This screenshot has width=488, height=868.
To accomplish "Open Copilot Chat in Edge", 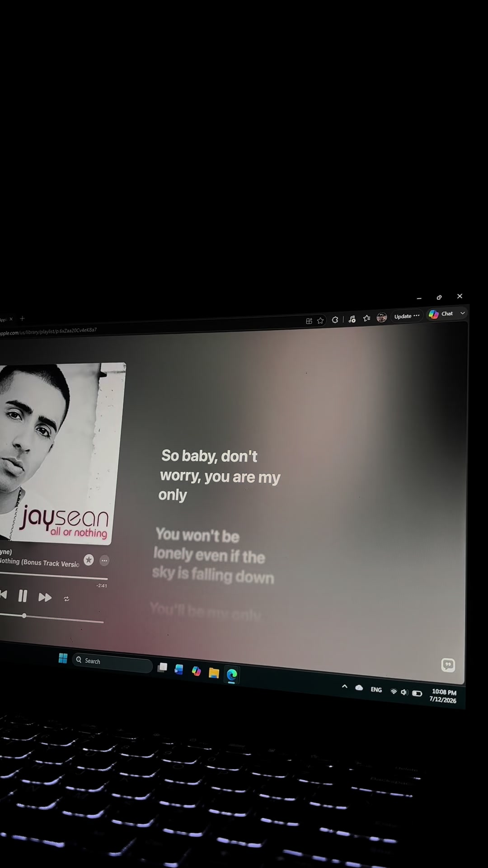I will [441, 314].
